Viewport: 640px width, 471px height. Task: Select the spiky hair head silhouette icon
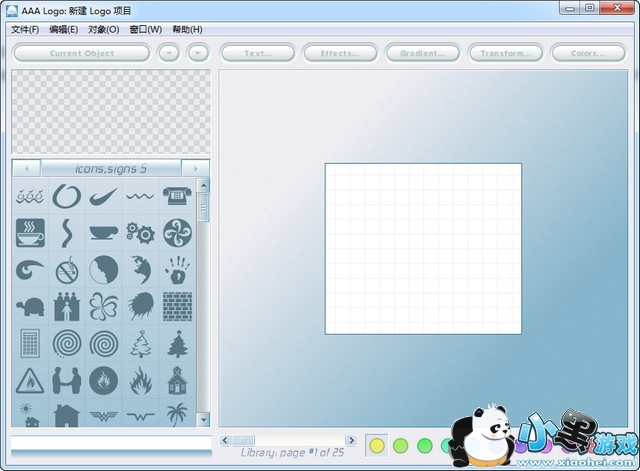coord(141,307)
